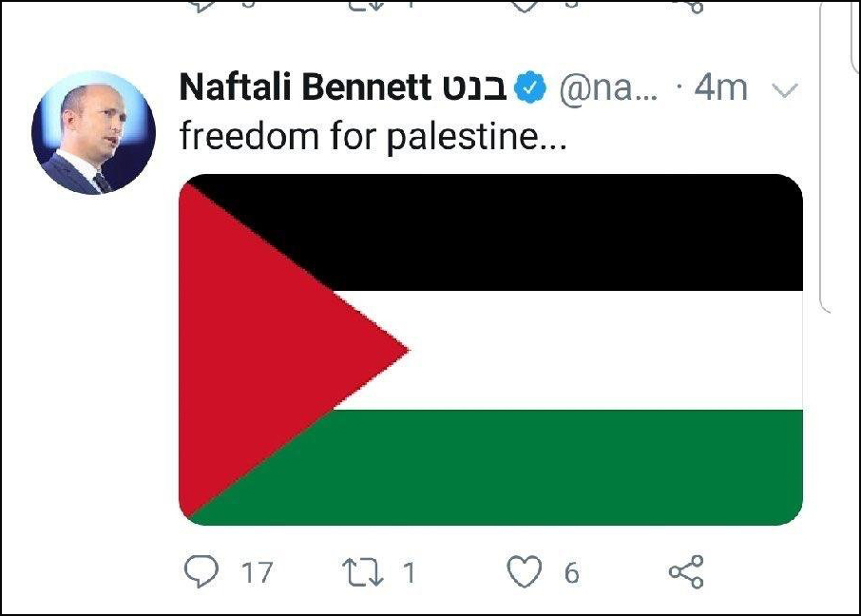Screen dimensions: 861x616
Task: Click share icon of the tweet above
Action: (687, 7)
